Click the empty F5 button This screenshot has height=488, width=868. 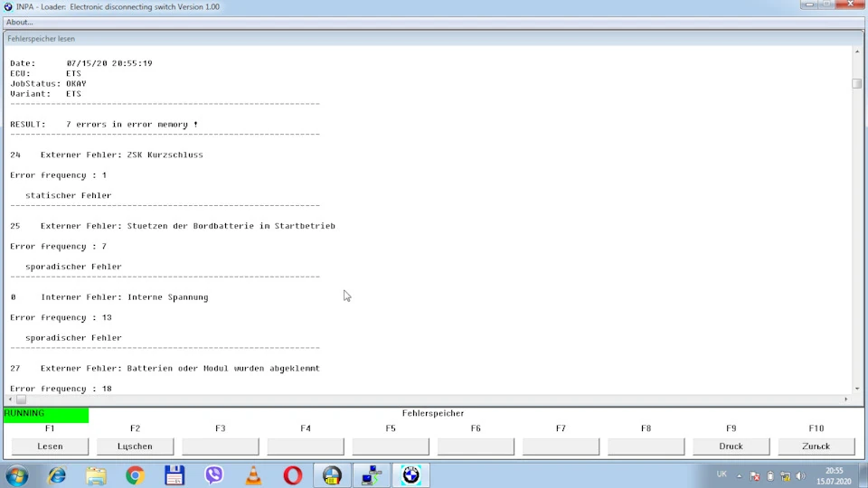click(391, 446)
